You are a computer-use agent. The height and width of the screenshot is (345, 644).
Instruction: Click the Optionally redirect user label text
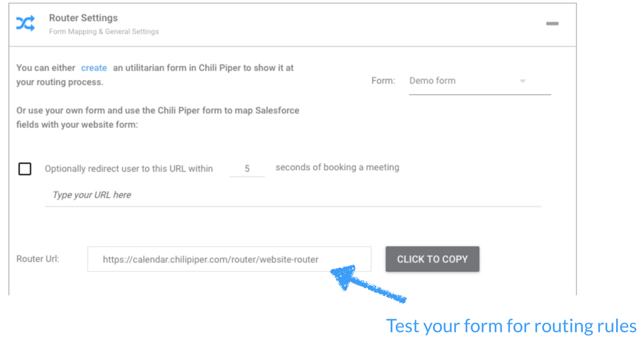pos(129,168)
